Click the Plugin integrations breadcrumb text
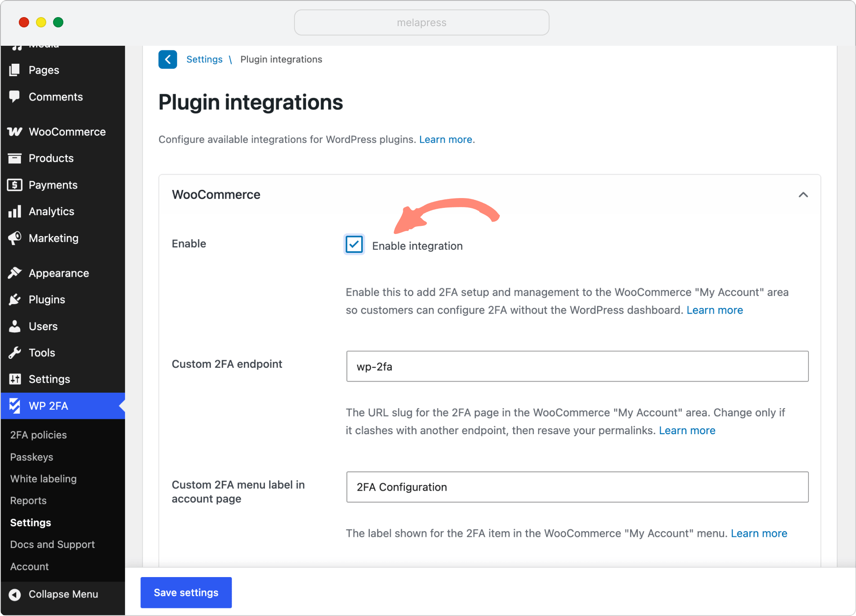Screen dimensions: 856x616 [x=281, y=59]
